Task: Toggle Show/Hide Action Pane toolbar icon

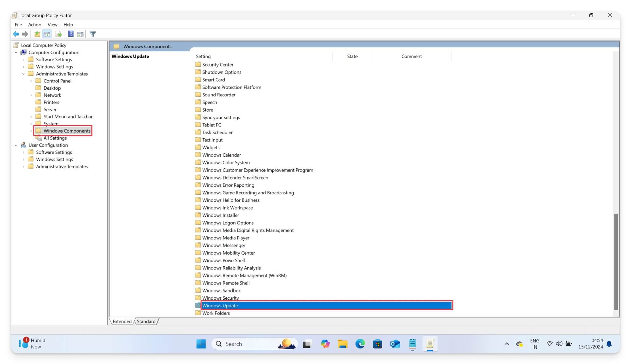Action: tap(80, 34)
